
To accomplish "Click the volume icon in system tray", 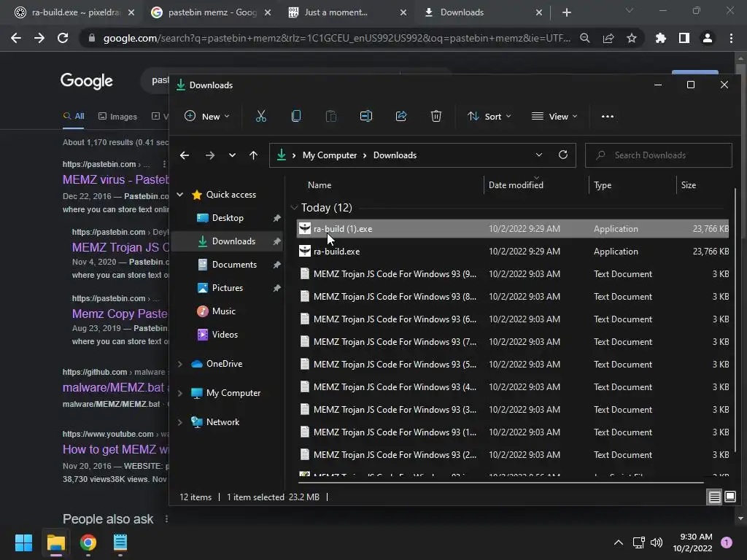I will pyautogui.click(x=657, y=542).
